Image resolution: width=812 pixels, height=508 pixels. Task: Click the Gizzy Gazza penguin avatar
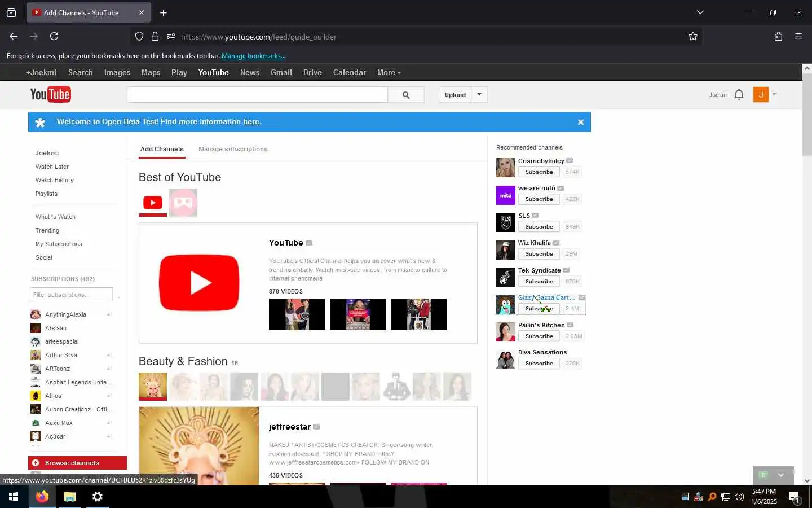point(505,305)
